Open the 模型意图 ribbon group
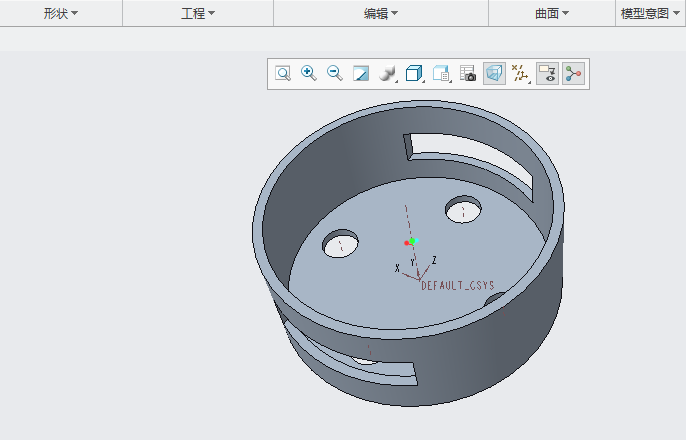Image resolution: width=686 pixels, height=440 pixels. tap(650, 13)
